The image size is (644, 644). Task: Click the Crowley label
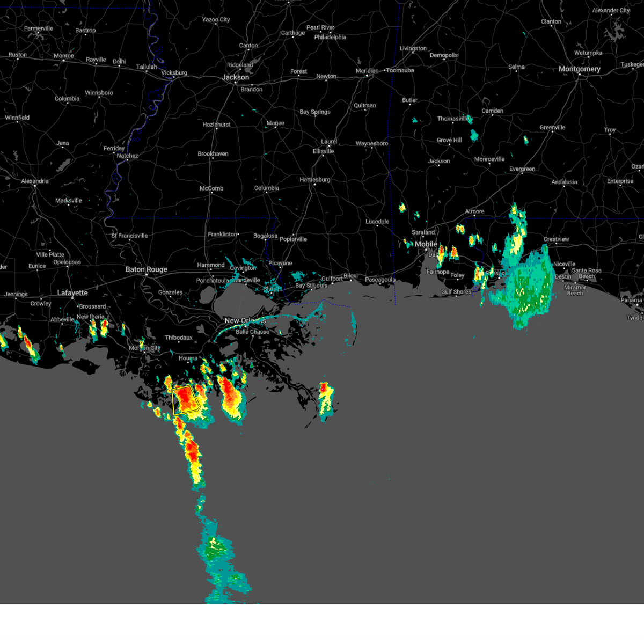click(x=41, y=304)
